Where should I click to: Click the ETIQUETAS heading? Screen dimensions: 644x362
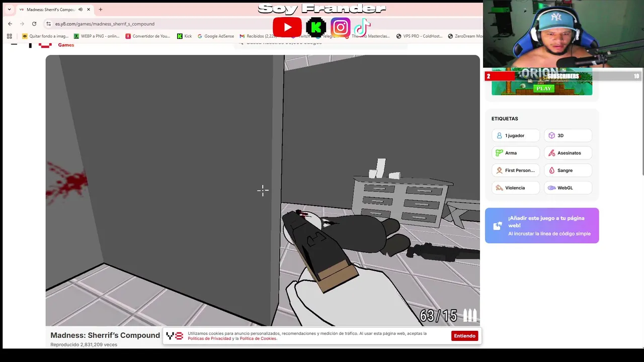505,119
